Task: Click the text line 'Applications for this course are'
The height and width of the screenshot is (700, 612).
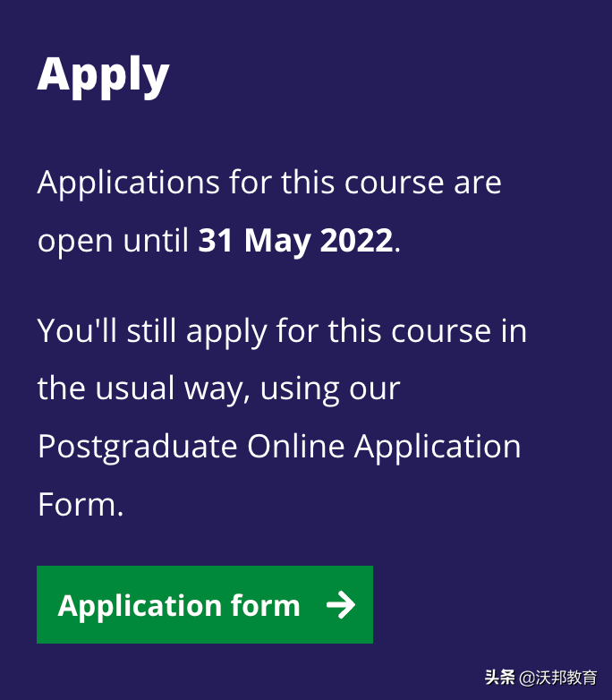Action: coord(269,183)
